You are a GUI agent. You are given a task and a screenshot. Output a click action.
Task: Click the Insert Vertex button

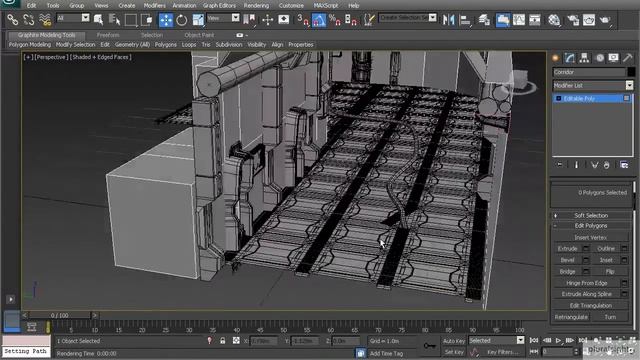coord(590,237)
